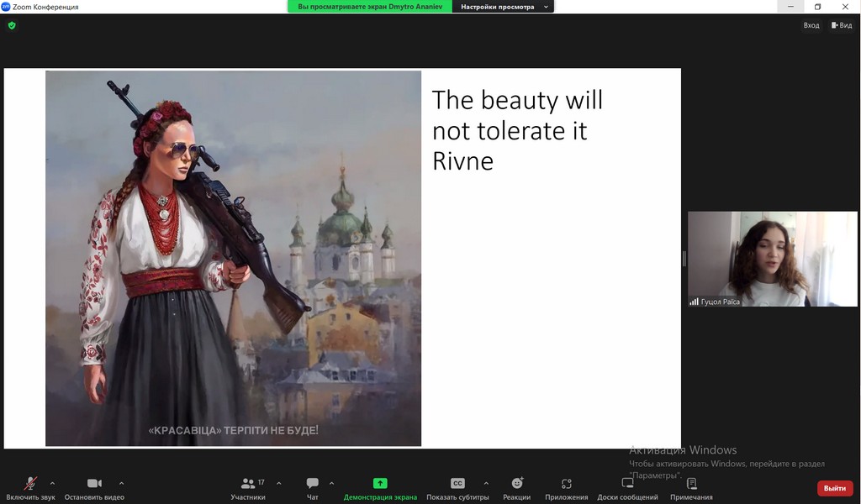Expand audio options arrow beside microphone
The image size is (861, 504).
click(x=52, y=483)
